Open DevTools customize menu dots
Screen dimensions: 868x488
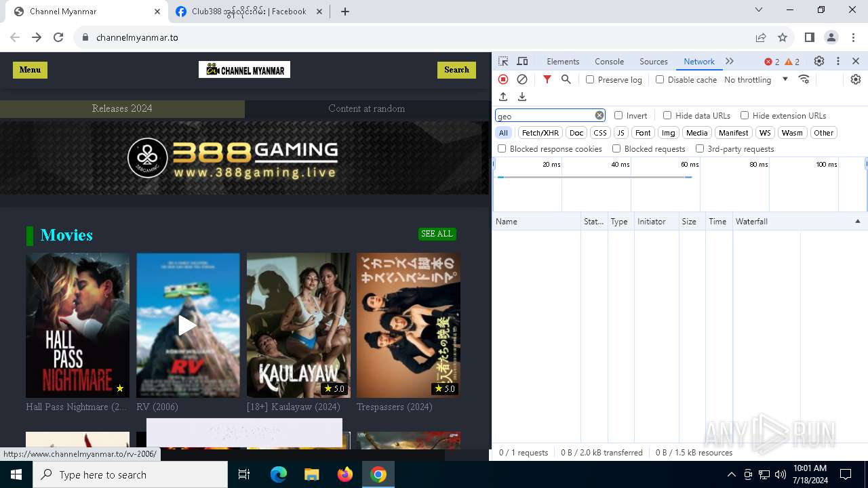[x=838, y=61]
